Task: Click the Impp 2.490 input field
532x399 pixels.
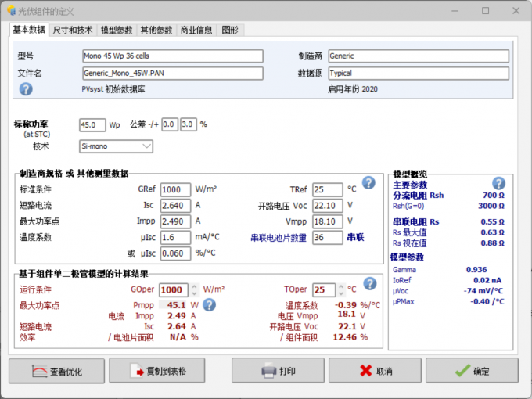Action: [175, 221]
